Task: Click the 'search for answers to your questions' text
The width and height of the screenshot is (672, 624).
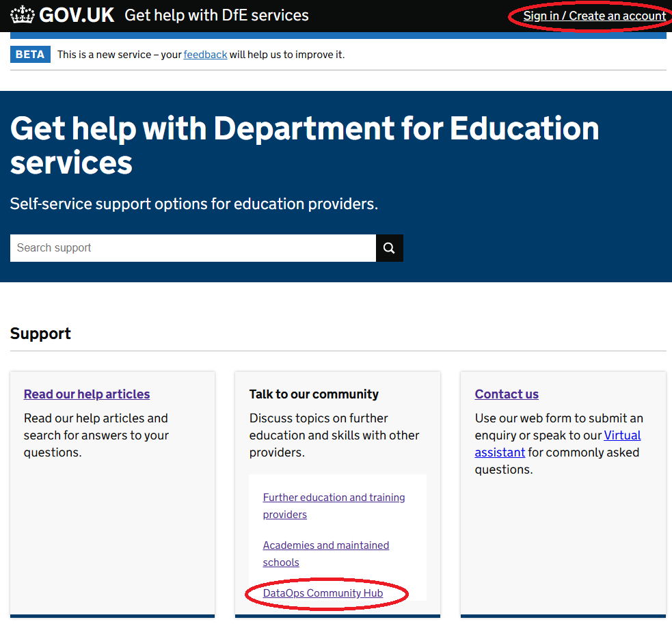Action: (x=96, y=444)
